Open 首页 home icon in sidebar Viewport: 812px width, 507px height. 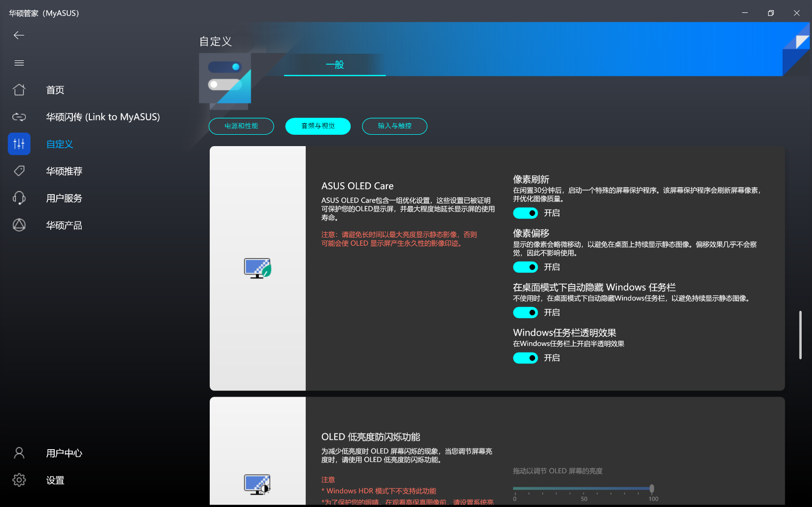pos(19,90)
